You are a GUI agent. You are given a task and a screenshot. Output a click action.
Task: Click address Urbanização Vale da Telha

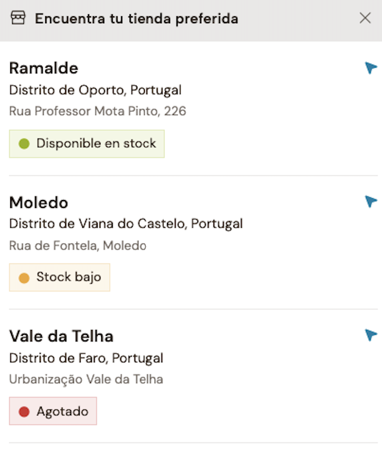coord(86,380)
